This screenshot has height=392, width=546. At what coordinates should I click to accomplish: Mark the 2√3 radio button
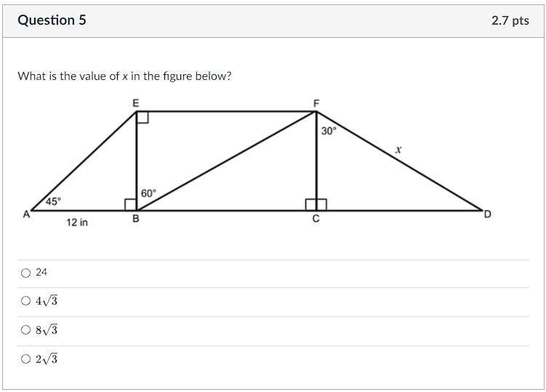pos(25,359)
